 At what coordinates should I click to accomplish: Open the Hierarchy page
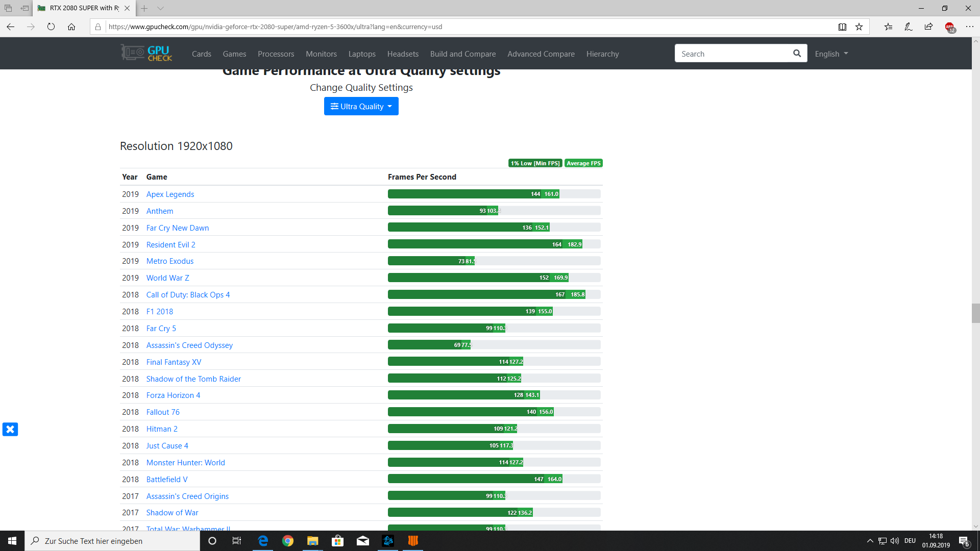point(602,54)
